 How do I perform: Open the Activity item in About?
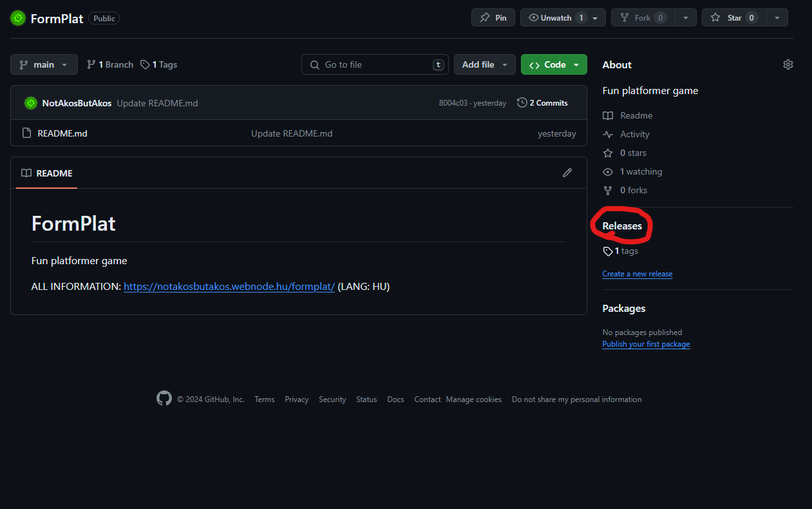634,134
